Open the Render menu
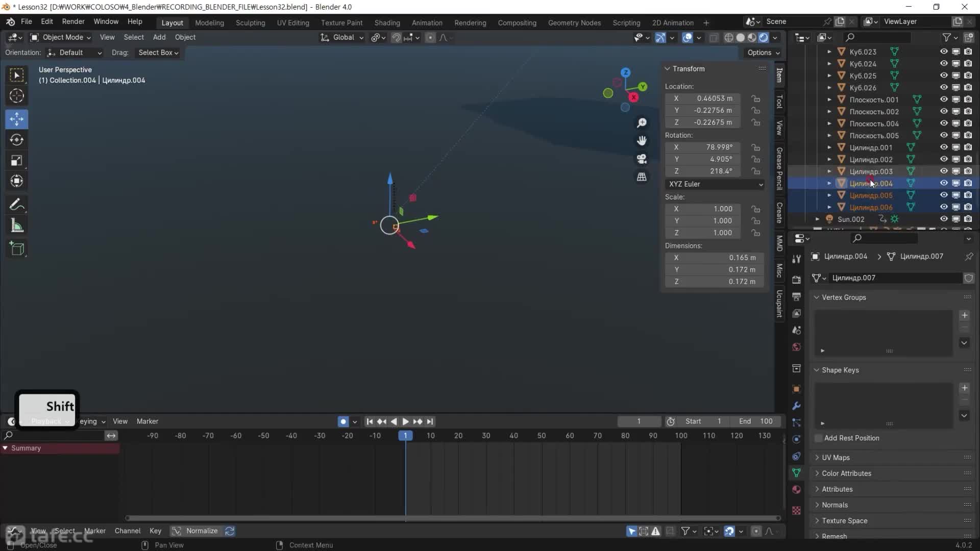This screenshot has height=551, width=980. [73, 21]
